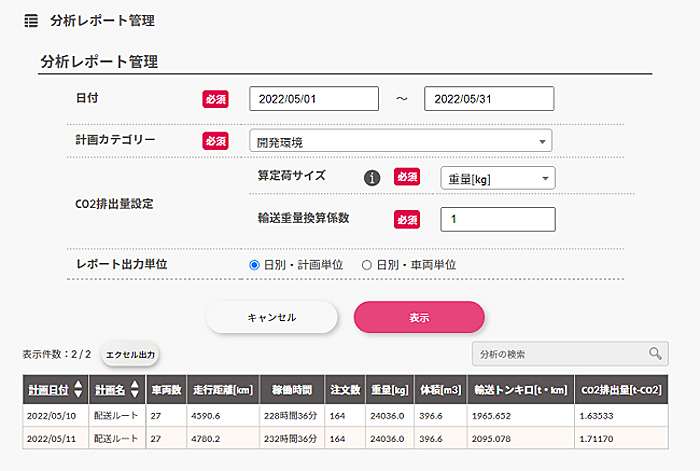Image resolution: width=700 pixels, height=471 pixels.
Task: Click 228時間36分 cell
Action: (290, 416)
